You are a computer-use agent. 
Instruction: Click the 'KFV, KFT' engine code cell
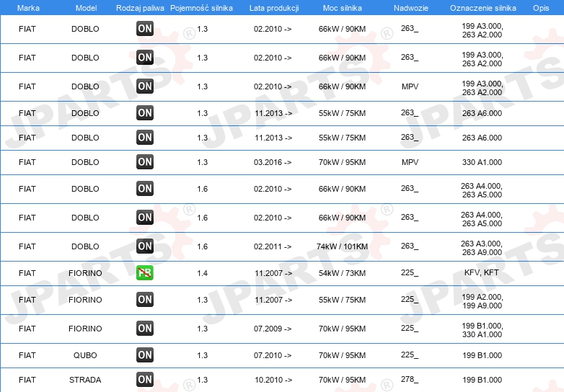pos(482,272)
